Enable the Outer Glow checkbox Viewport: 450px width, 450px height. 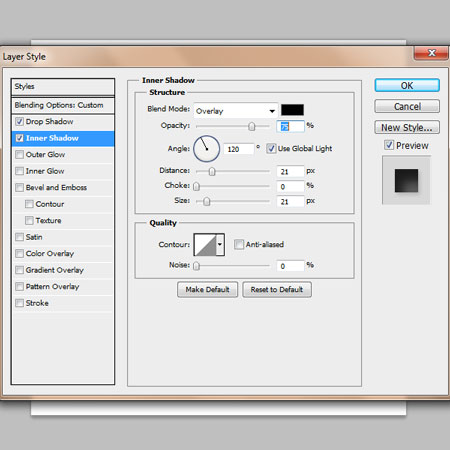coord(20,155)
